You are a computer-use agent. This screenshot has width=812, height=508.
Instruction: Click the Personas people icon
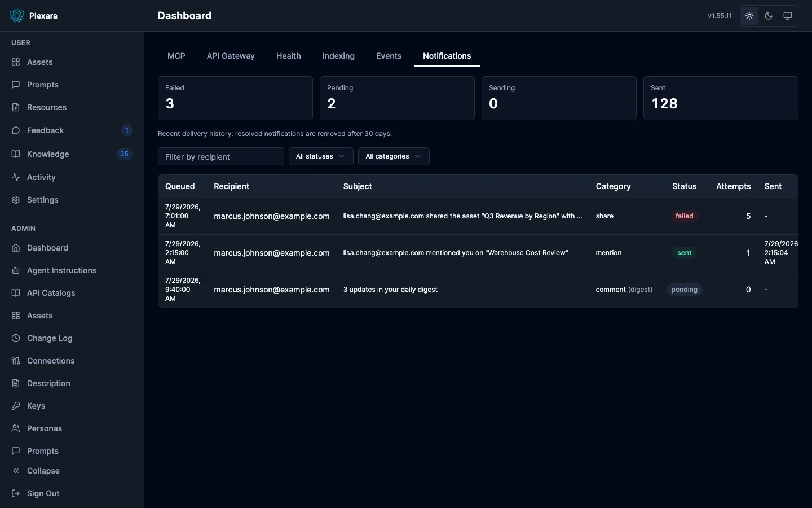point(16,428)
